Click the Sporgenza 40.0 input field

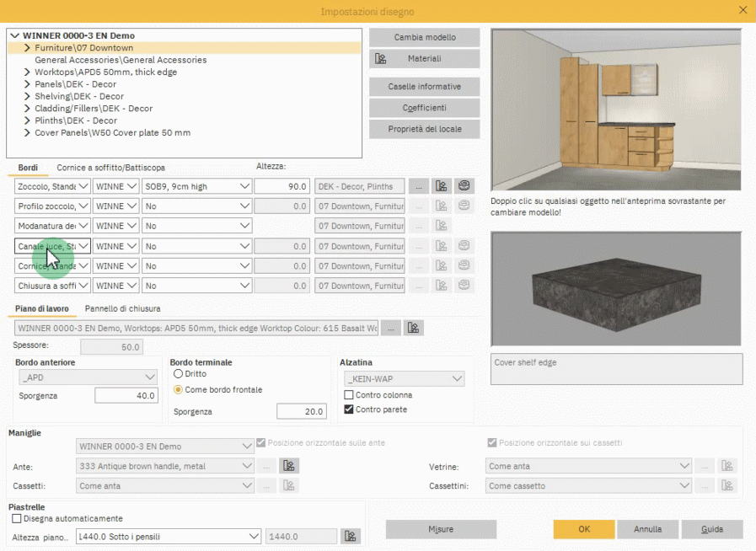(126, 395)
